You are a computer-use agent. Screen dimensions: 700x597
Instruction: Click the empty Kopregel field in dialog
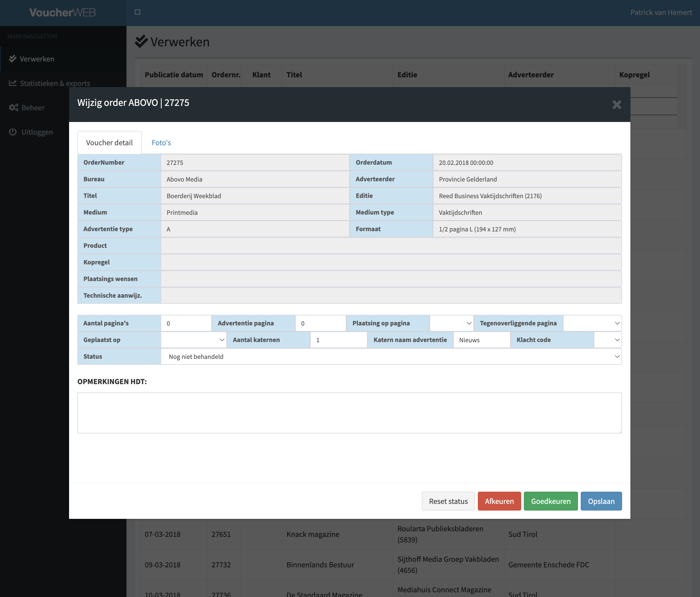click(391, 262)
